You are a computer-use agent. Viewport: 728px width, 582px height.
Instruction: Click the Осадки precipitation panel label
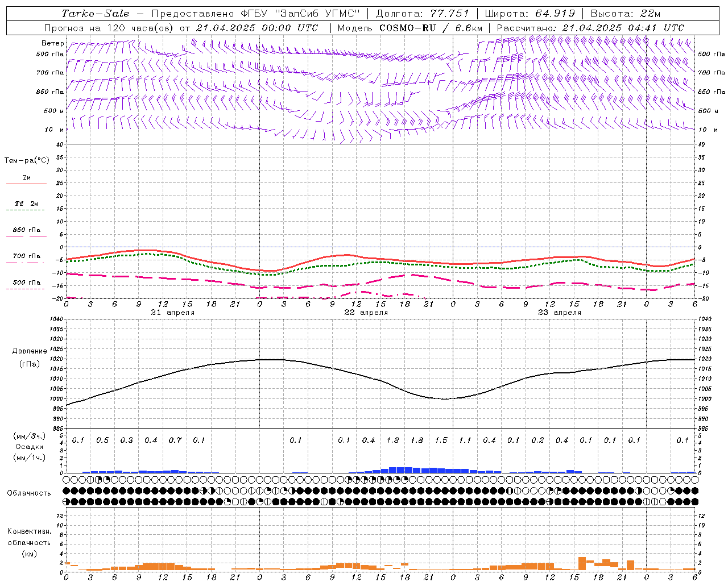[x=30, y=447]
